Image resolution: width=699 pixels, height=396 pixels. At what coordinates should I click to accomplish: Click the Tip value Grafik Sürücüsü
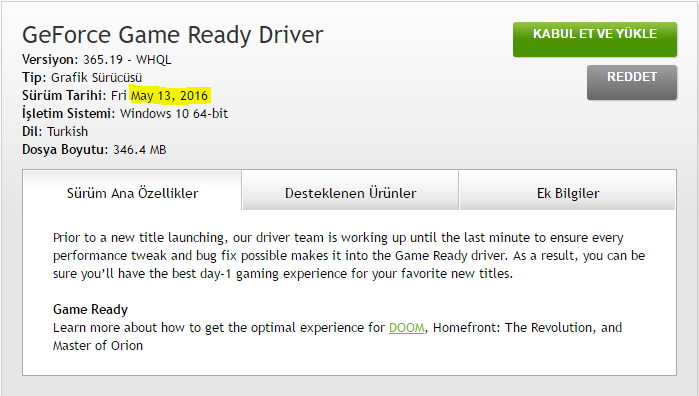[96, 78]
